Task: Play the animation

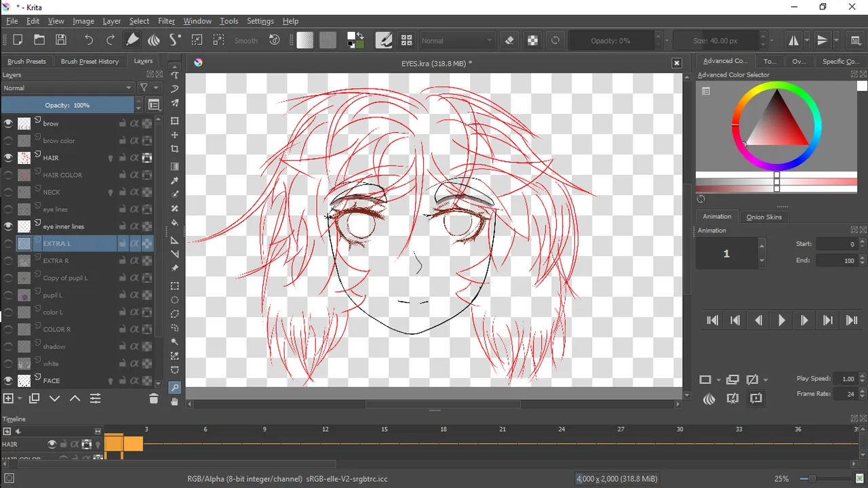Action: click(x=781, y=321)
